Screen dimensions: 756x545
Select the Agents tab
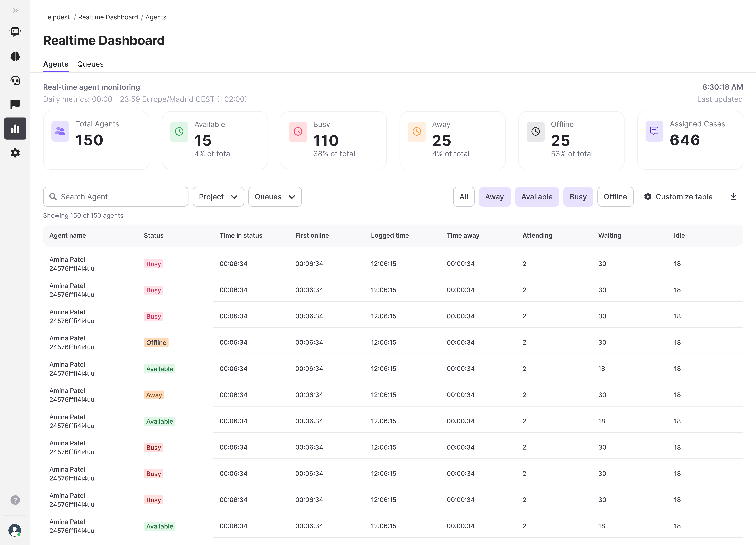click(56, 64)
